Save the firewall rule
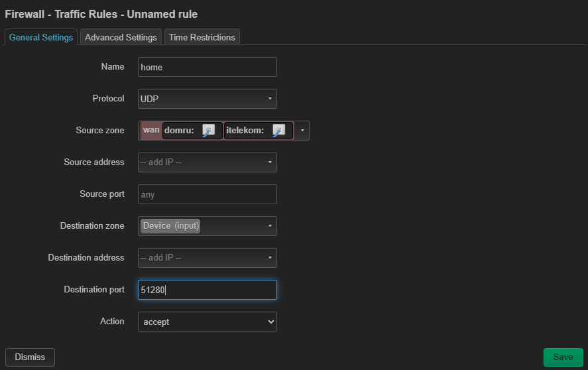Image resolution: width=588 pixels, height=370 pixels. (563, 357)
